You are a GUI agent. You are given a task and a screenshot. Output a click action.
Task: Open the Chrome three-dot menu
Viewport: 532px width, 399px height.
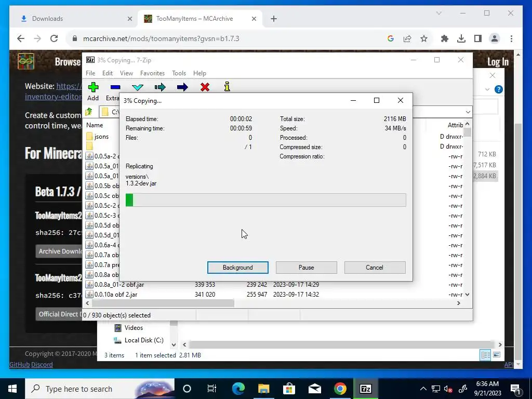pyautogui.click(x=511, y=38)
